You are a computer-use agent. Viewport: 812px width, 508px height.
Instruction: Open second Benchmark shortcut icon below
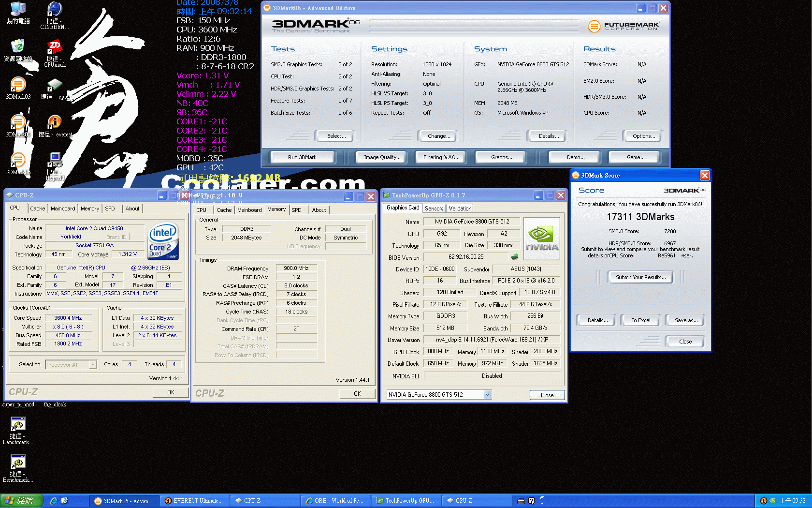tap(18, 468)
